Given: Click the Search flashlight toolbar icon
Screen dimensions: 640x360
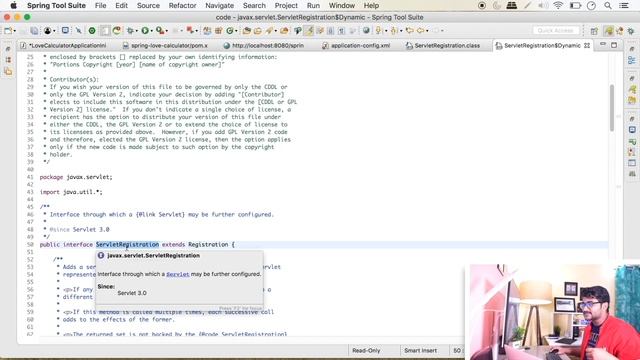Looking at the screenshot, I should coord(269,31).
